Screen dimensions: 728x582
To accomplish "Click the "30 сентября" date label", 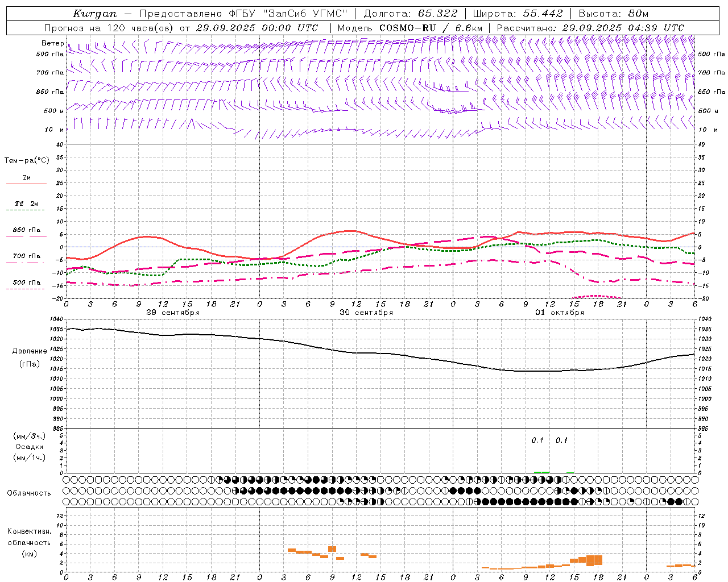I will click(366, 313).
